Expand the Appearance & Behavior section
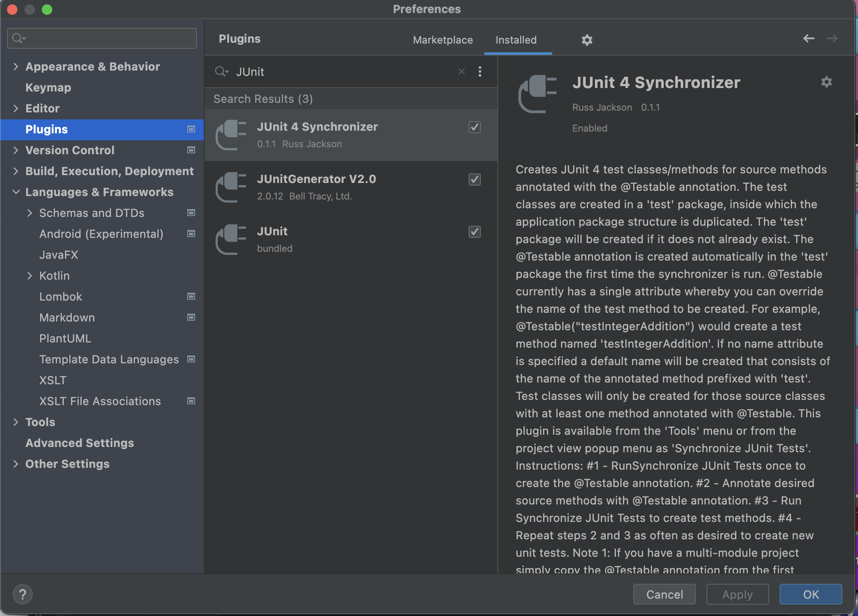 click(16, 66)
